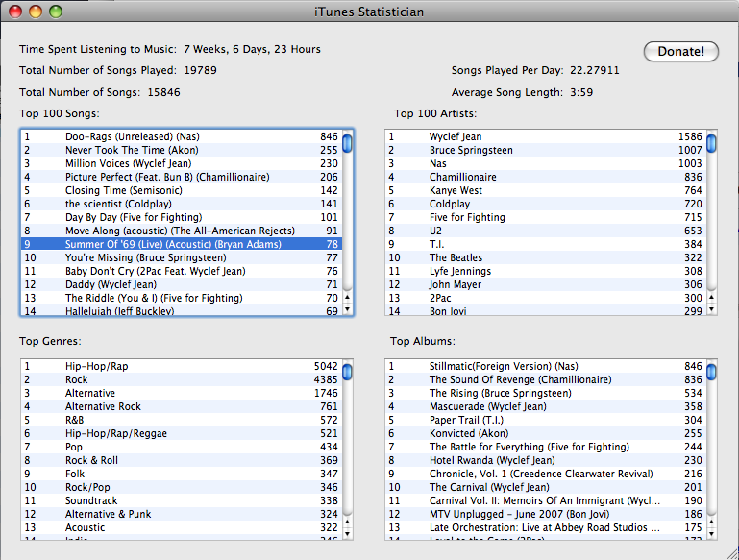
Task: Click scrollbar thumb of Top 100 Songs list
Action: click(347, 143)
